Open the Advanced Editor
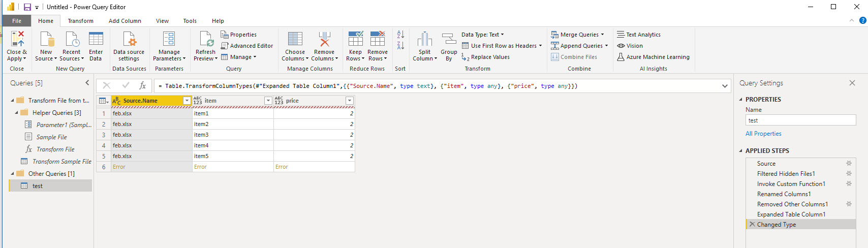The height and width of the screenshot is (248, 868). click(247, 46)
